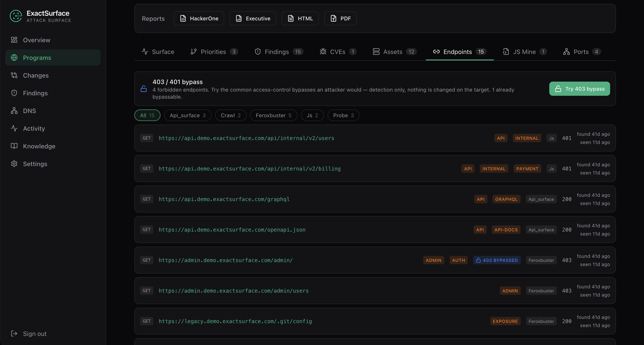Click the Ports network icon
644x345 pixels.
[x=567, y=52]
